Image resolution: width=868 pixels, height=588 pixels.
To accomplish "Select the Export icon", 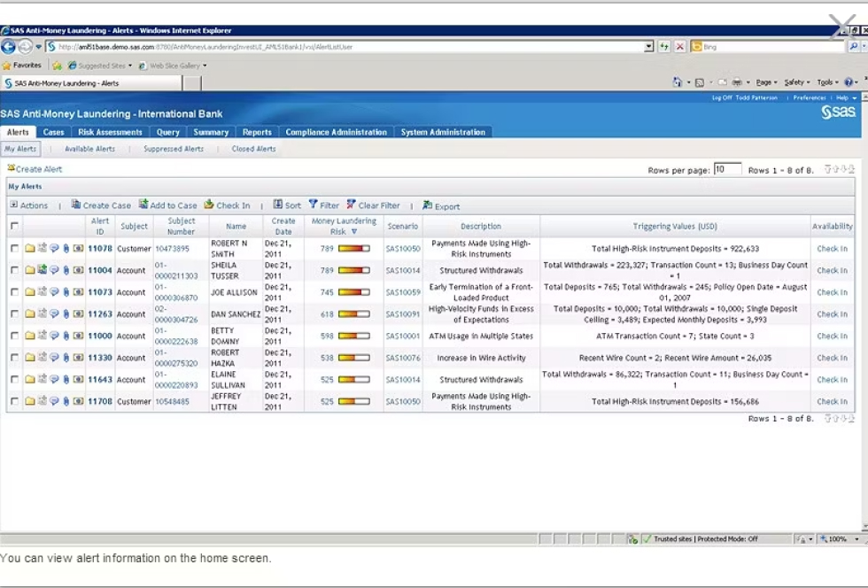I will click(x=440, y=205).
